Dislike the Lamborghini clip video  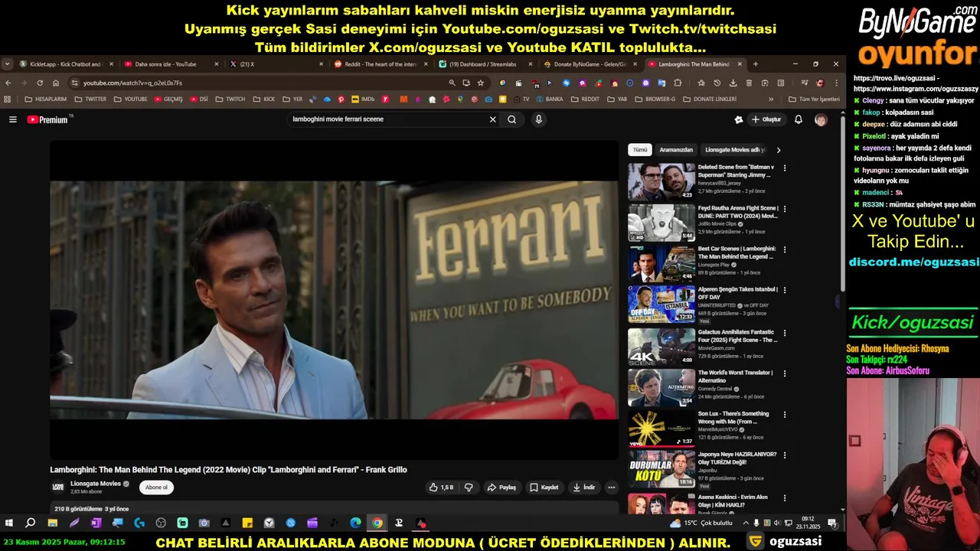coord(469,487)
